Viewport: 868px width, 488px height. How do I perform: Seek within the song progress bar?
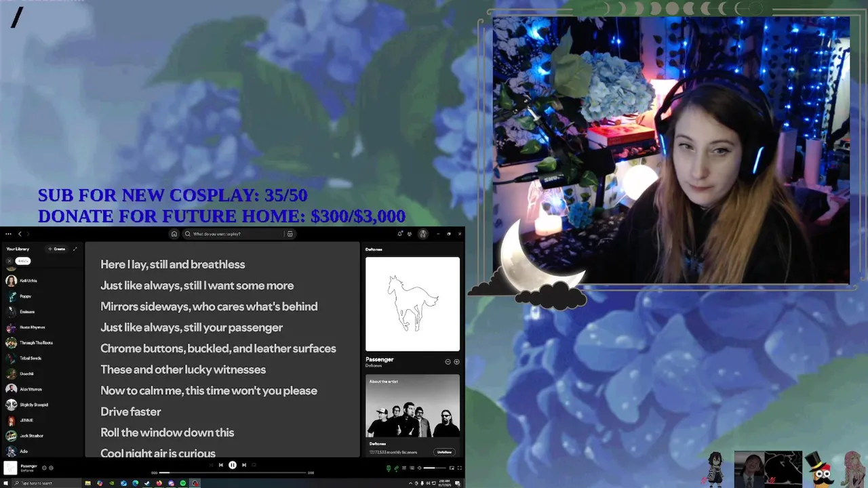click(233, 472)
